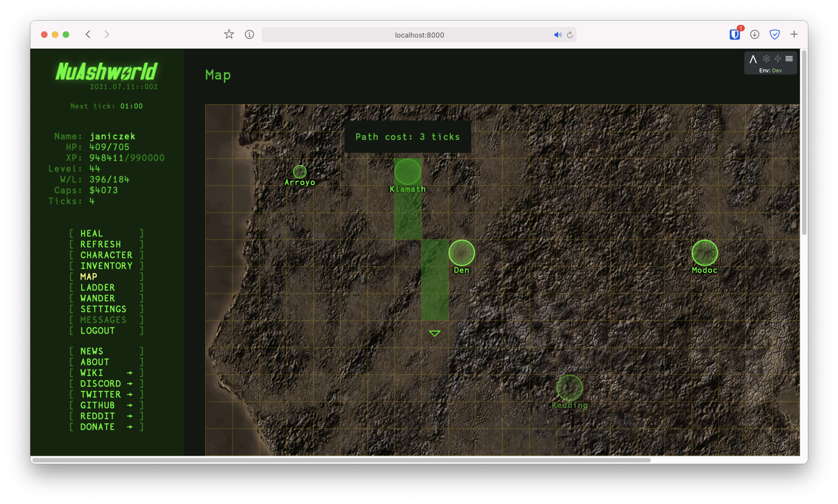
Task: Go forward with the browser forward arrow
Action: pos(107,35)
